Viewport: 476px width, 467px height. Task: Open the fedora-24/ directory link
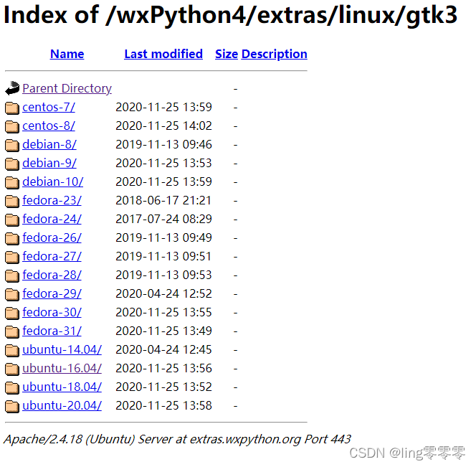tap(52, 219)
